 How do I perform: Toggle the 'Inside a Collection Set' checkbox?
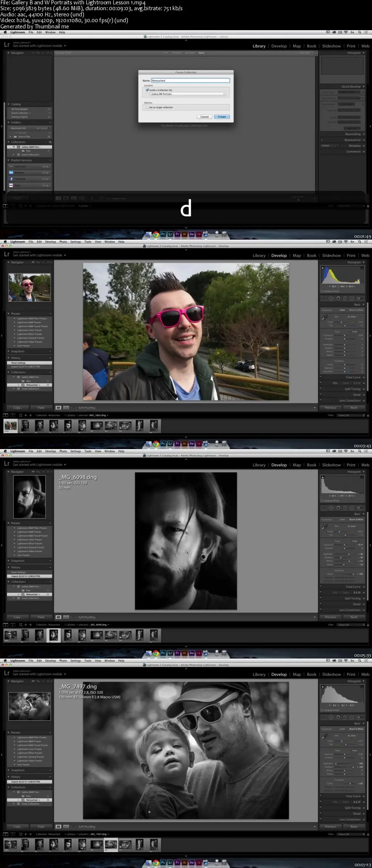pos(147,90)
